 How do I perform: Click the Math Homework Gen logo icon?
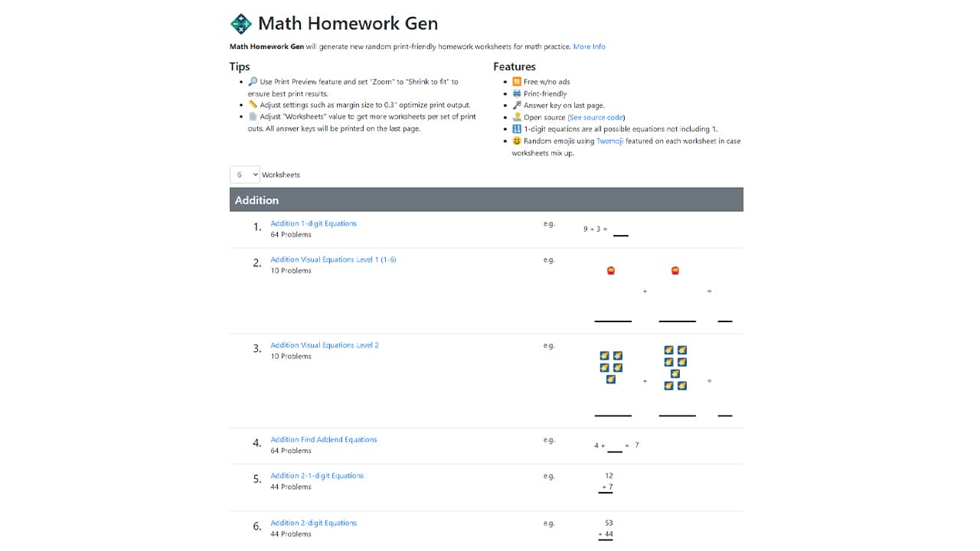click(x=240, y=22)
